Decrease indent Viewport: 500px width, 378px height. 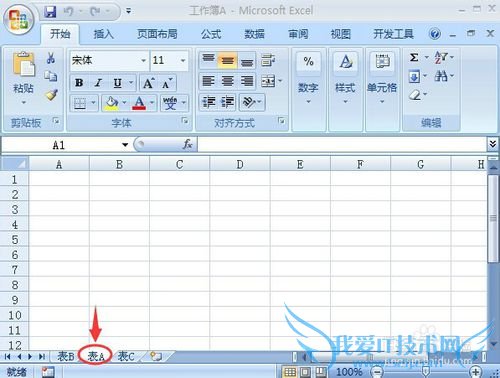click(209, 102)
